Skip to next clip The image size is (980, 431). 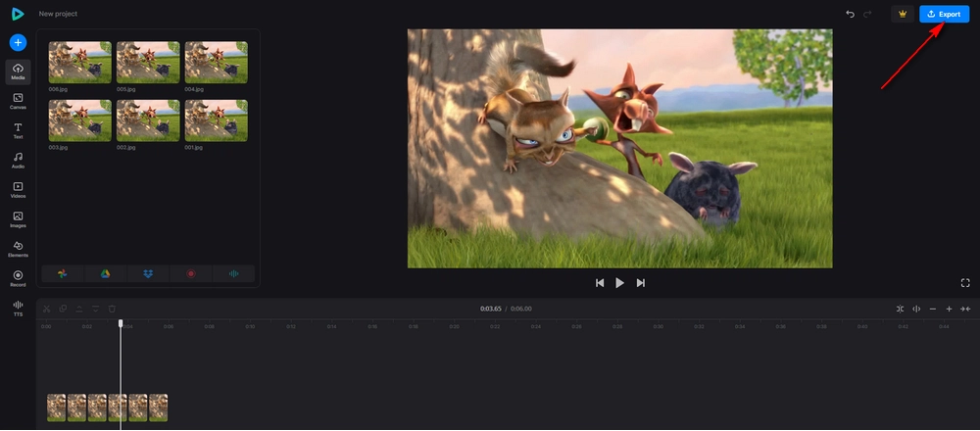641,283
